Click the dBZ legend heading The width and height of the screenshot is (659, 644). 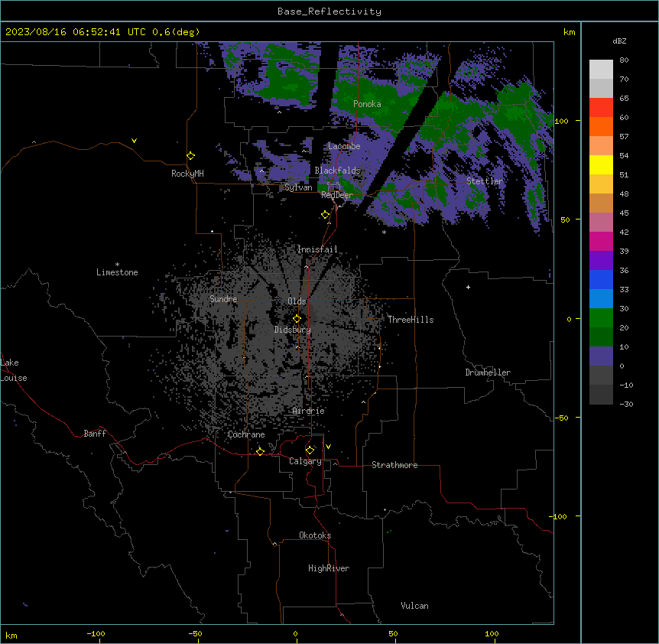(619, 41)
